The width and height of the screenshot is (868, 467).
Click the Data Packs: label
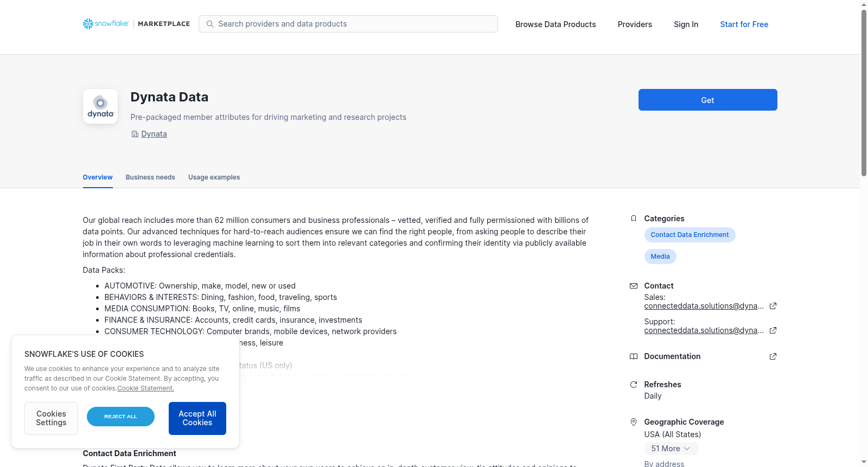104,270
